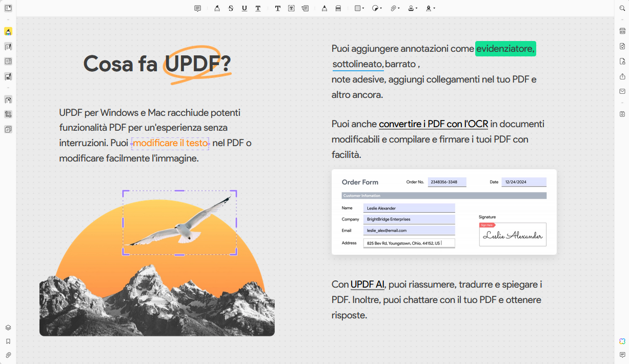Select the text callout tool
The height and width of the screenshot is (364, 629).
coord(305,8)
